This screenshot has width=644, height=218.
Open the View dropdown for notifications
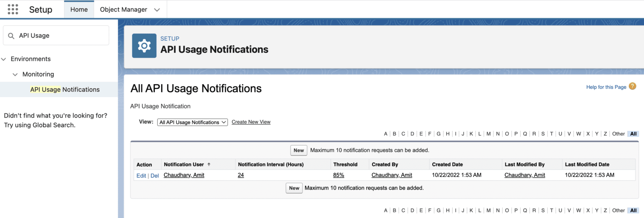click(x=192, y=122)
